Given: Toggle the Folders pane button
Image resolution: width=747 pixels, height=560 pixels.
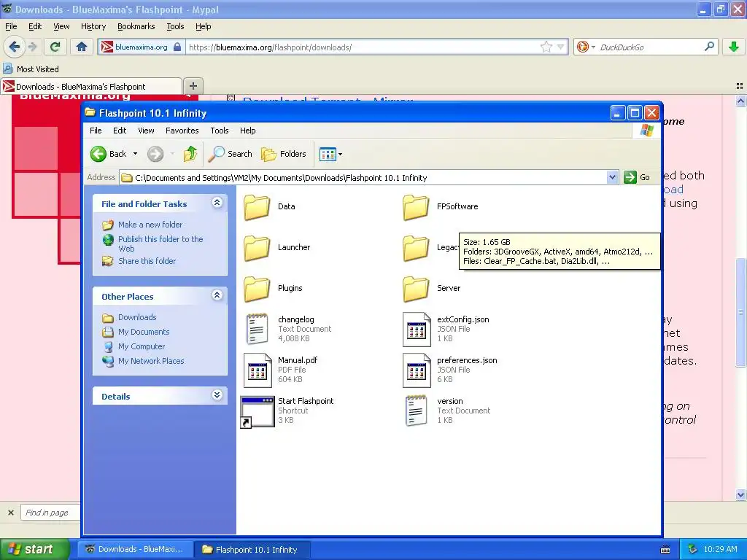Looking at the screenshot, I should click(284, 154).
